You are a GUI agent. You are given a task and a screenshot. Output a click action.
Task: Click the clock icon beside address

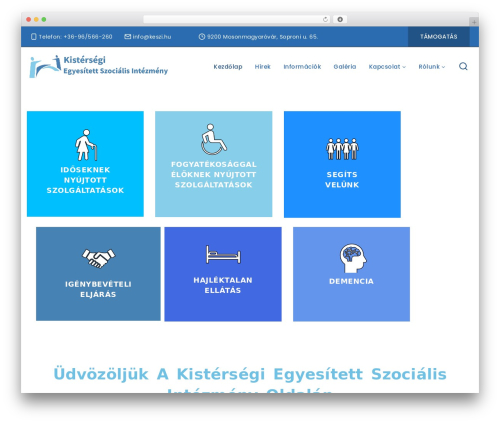(x=202, y=37)
